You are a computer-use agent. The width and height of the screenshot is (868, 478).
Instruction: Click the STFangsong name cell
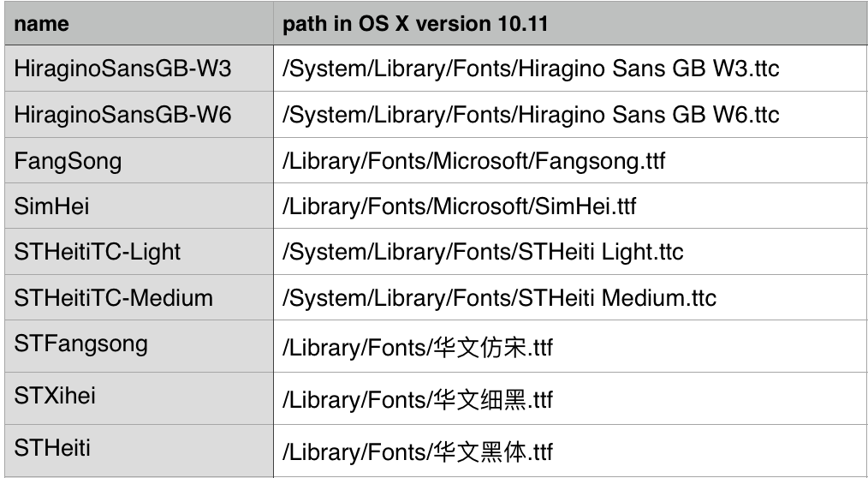(x=81, y=344)
